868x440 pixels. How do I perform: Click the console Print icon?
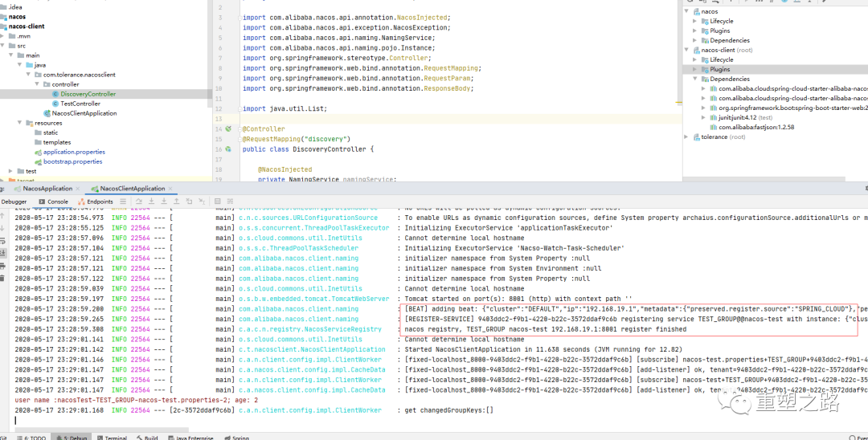point(2,266)
